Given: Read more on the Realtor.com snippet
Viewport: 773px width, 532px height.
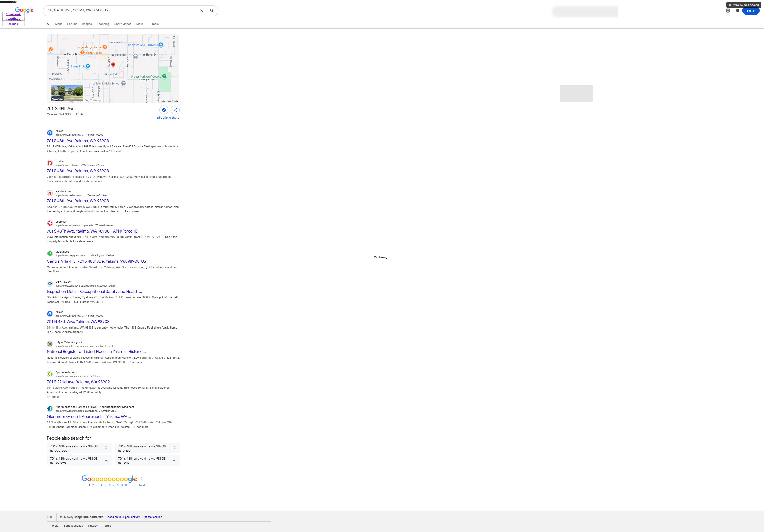Looking at the screenshot, I should 131,212.
